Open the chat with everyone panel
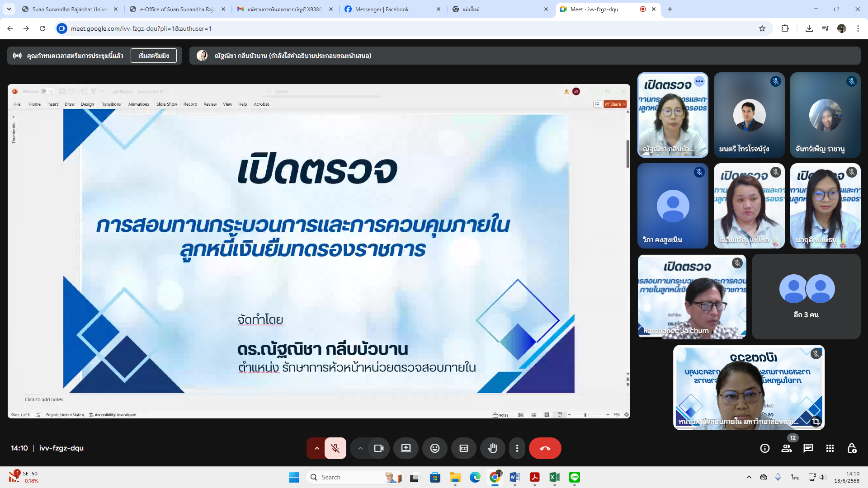Image resolution: width=868 pixels, height=488 pixels. click(x=808, y=448)
